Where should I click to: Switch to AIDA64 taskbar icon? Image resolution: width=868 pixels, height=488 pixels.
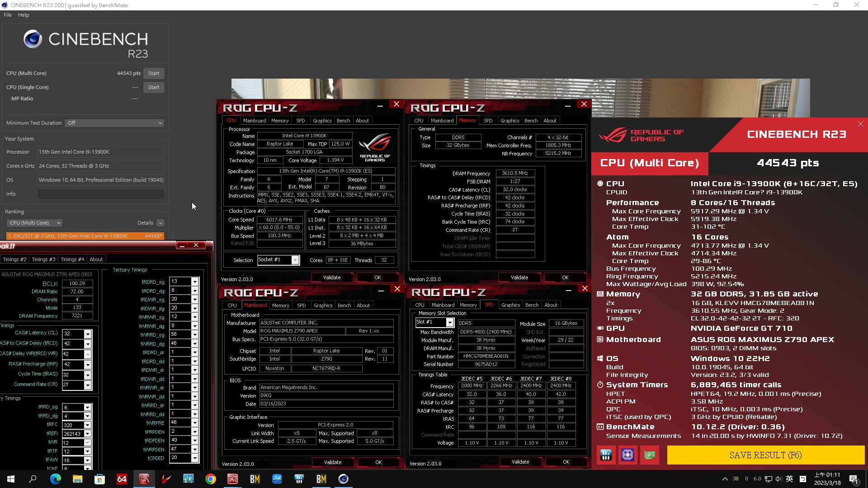click(x=122, y=479)
